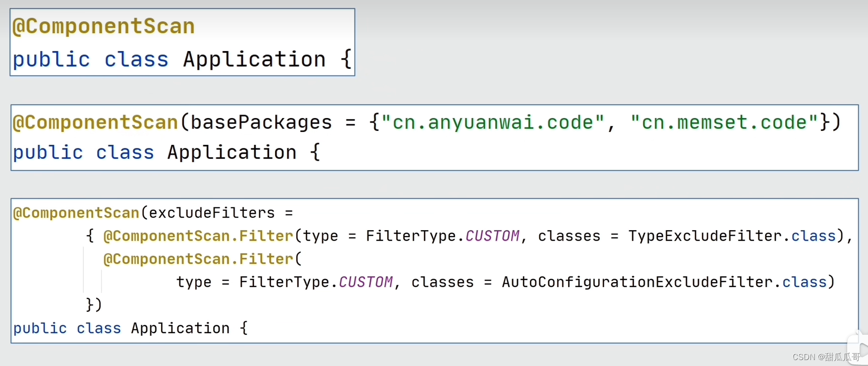This screenshot has width=868, height=366.
Task: Click FilterType.CUSTOM on the AutoConfigurationExcludeFilter line
Action: (x=316, y=282)
